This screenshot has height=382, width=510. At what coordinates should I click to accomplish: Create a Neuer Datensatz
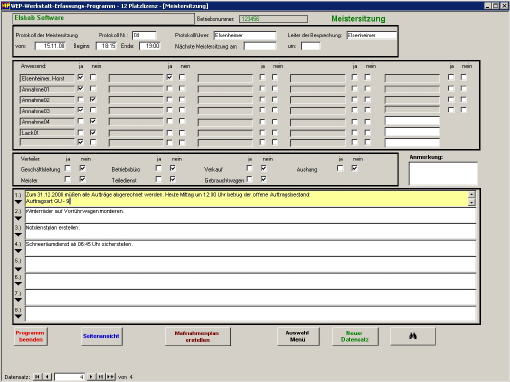click(355, 336)
